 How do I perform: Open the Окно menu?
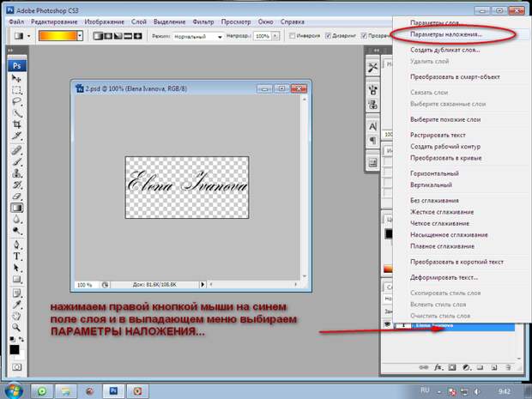pos(266,21)
